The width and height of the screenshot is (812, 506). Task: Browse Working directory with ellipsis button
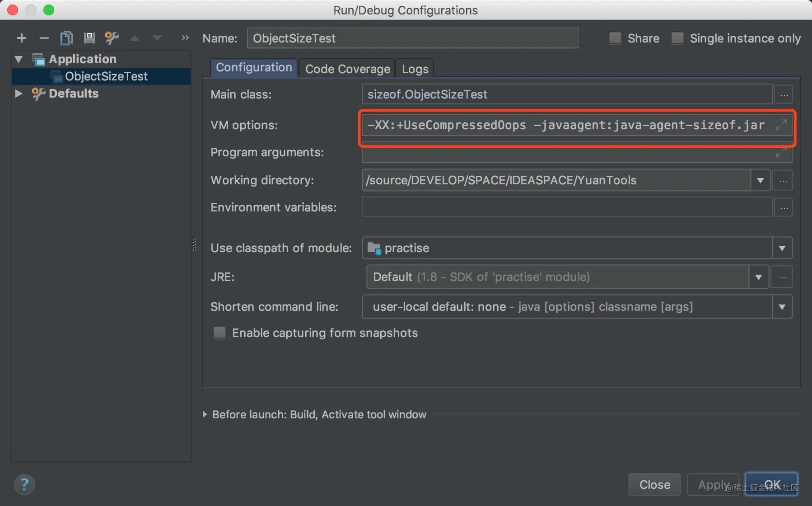tap(783, 180)
